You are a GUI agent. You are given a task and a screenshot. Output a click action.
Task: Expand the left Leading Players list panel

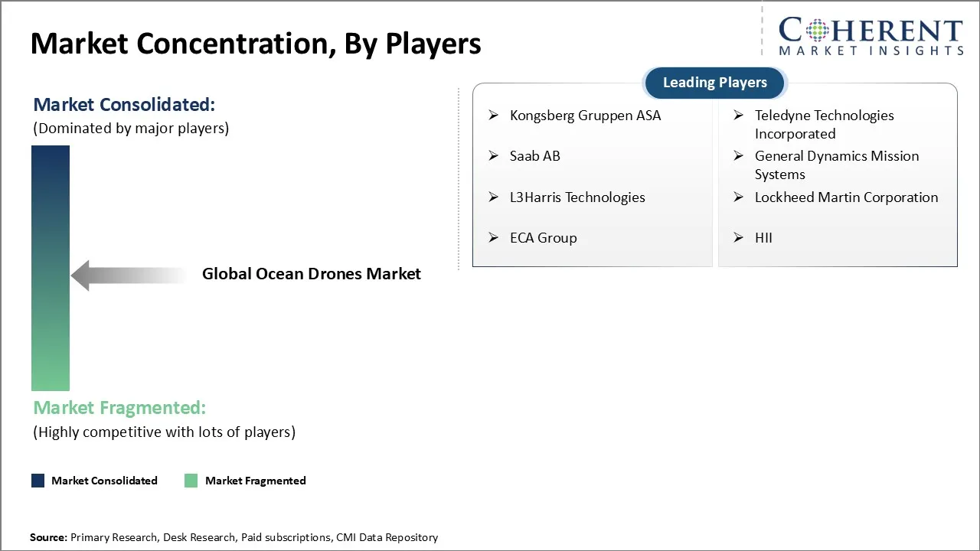(x=592, y=175)
